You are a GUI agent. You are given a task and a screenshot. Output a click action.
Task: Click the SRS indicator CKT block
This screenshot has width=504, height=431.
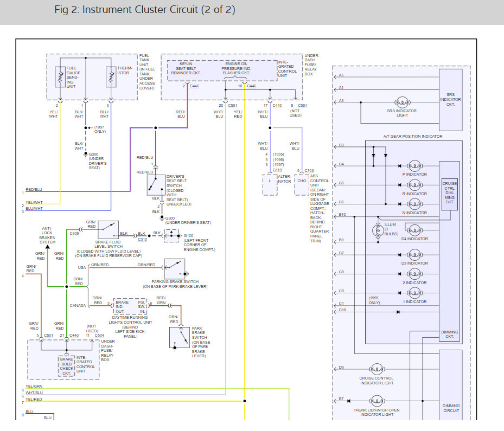450,100
